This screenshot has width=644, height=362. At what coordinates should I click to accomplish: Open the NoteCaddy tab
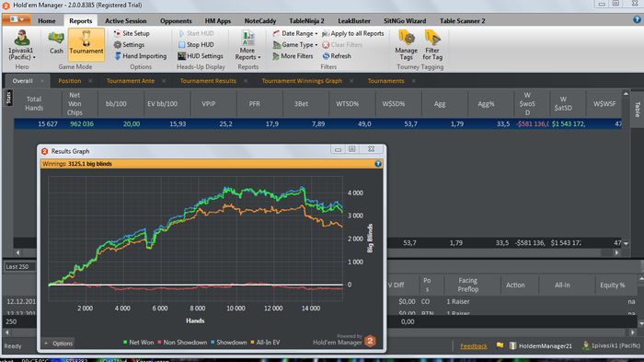click(x=260, y=20)
